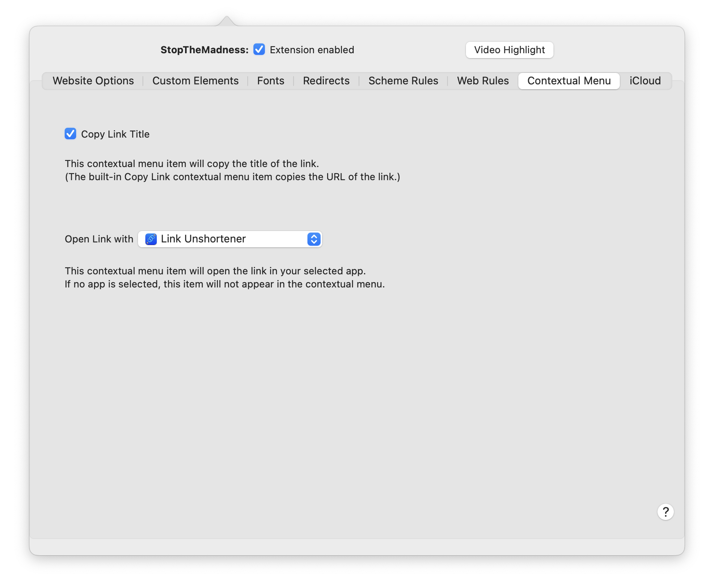Open the iCloud tab
This screenshot has width=714, height=588.
click(x=645, y=81)
